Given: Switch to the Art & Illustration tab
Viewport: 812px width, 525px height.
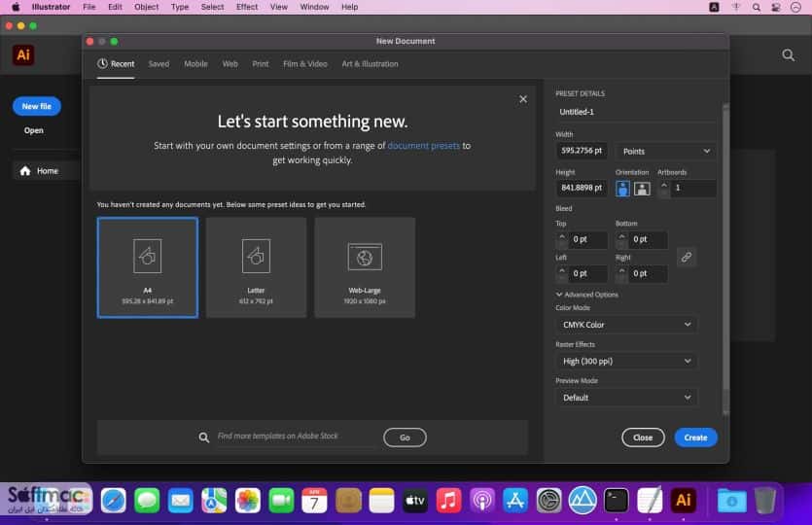Looking at the screenshot, I should tap(370, 64).
